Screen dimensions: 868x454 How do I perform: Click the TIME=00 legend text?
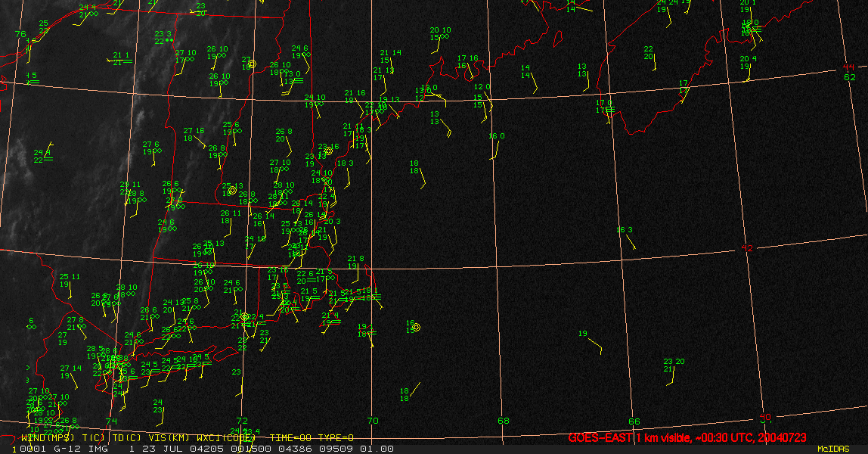pos(291,438)
